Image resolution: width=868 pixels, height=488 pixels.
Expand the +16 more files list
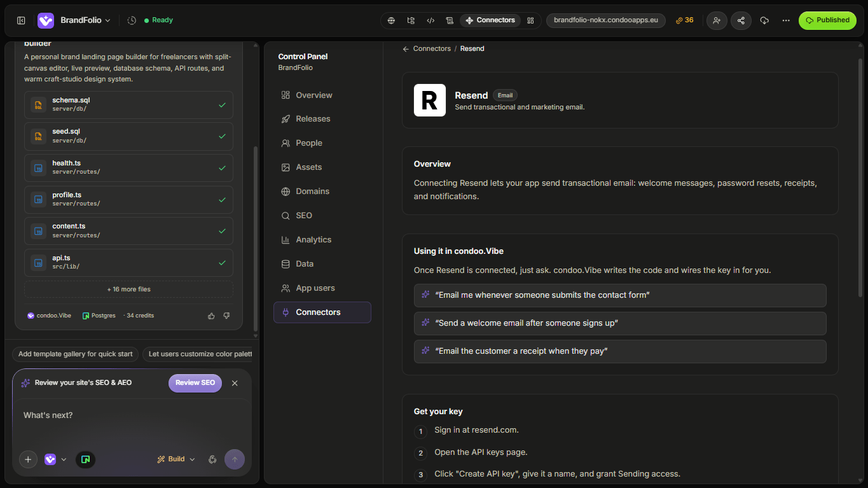click(128, 289)
